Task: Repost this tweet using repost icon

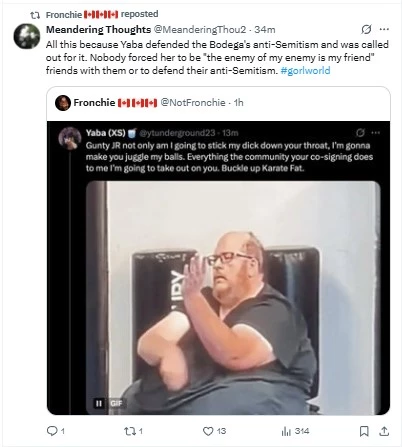Action: click(129, 431)
